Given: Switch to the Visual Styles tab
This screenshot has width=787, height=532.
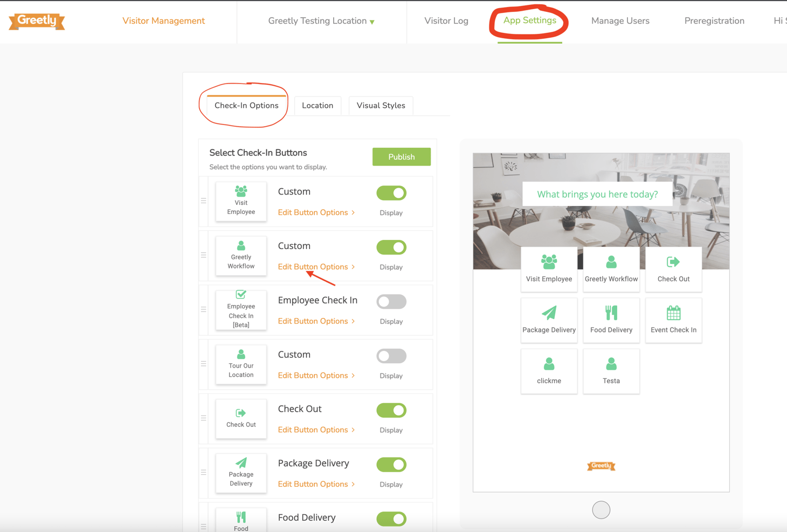Looking at the screenshot, I should 381,106.
